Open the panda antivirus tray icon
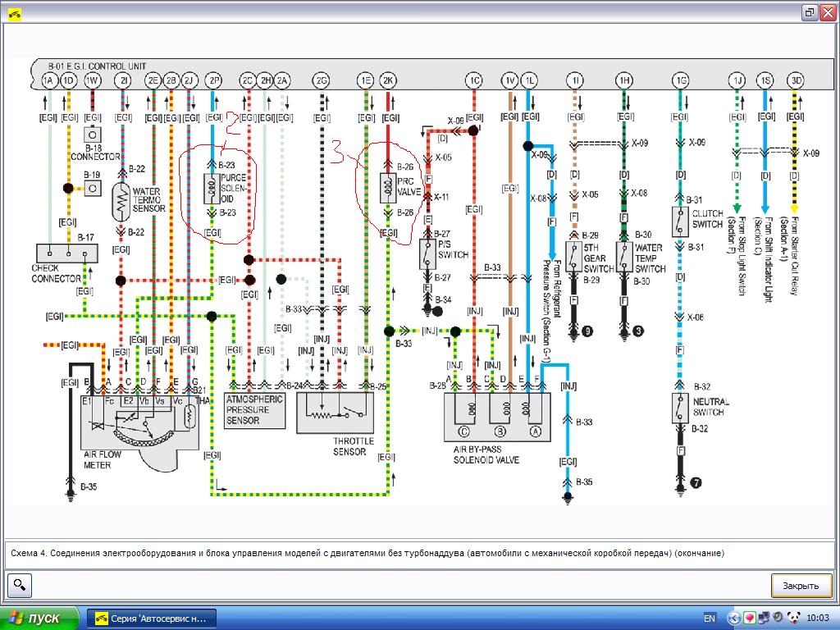Screen dimensions: 840x630 pyautogui.click(x=792, y=618)
